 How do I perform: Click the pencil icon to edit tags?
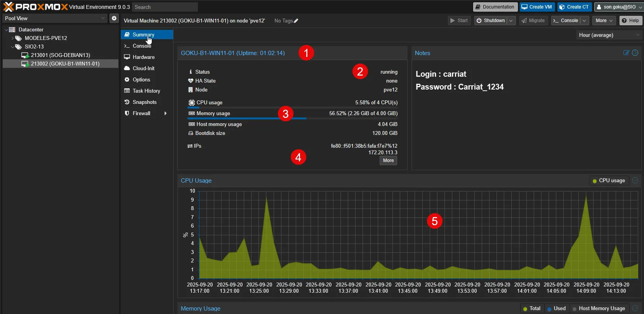pyautogui.click(x=296, y=21)
